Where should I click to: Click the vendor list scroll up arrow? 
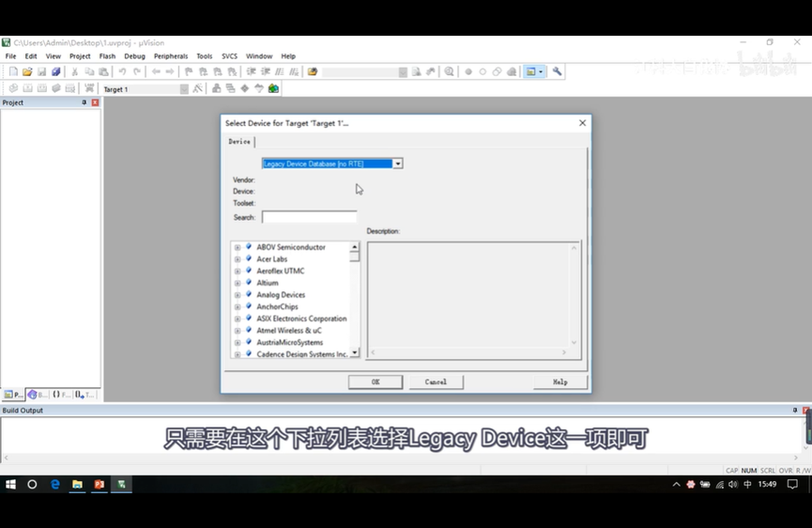coord(355,247)
